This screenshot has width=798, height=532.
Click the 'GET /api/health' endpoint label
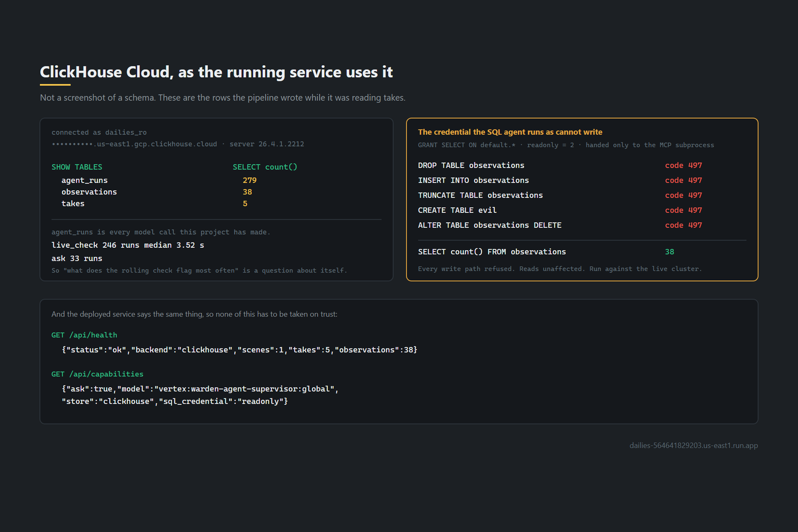pos(84,335)
